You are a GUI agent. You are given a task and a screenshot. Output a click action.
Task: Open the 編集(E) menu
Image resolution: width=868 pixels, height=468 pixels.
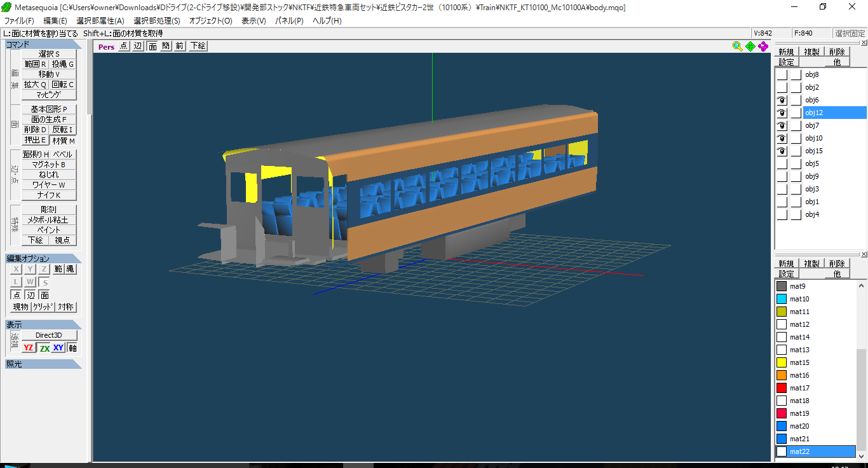55,21
